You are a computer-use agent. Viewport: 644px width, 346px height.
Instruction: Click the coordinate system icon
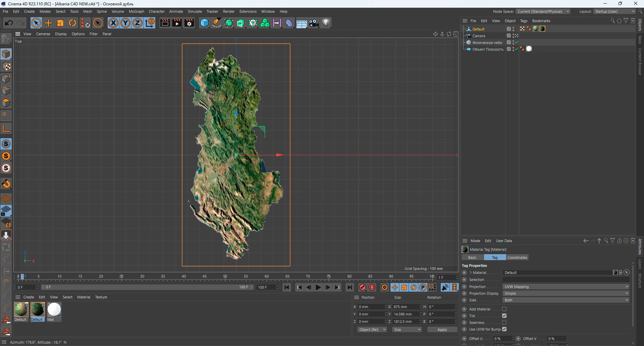(150, 23)
